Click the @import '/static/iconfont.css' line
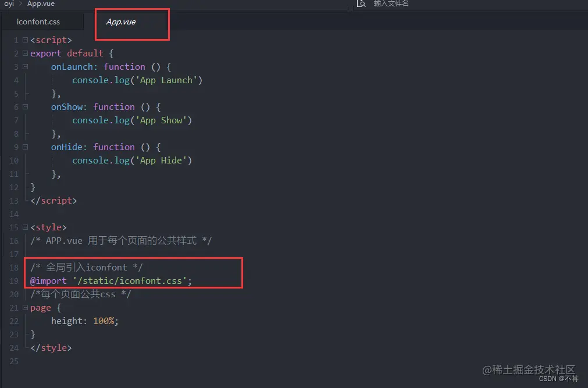 click(x=111, y=281)
